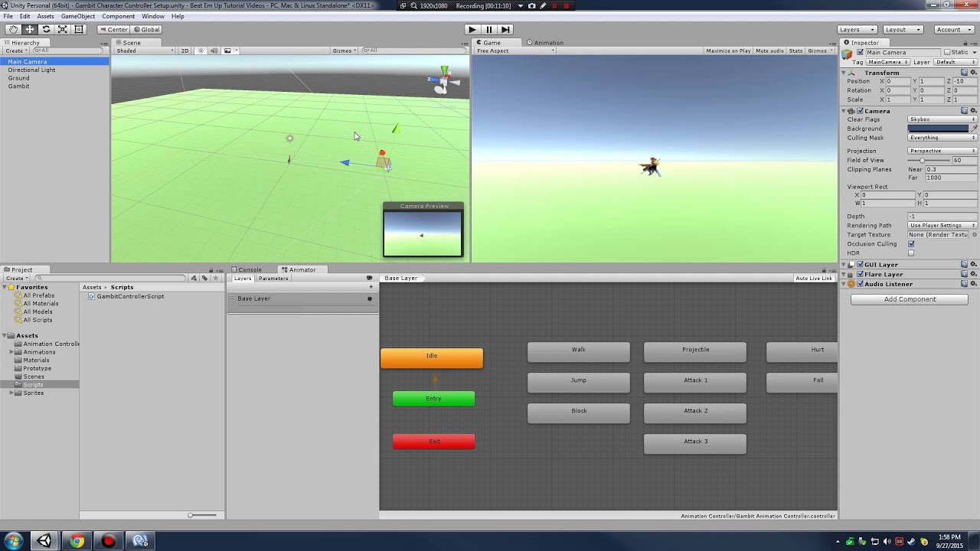980x551 pixels.
Task: Toggle the Audio Listener enabled checkbox
Action: coord(860,284)
